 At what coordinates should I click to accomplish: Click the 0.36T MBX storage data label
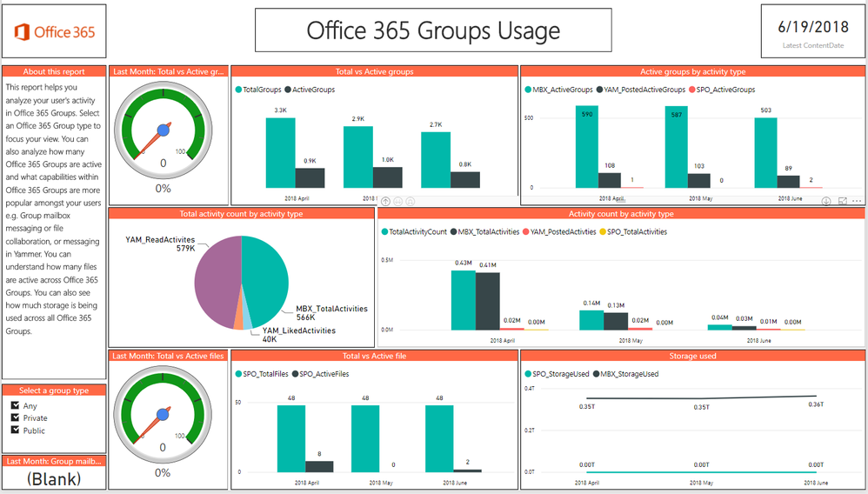pos(816,404)
